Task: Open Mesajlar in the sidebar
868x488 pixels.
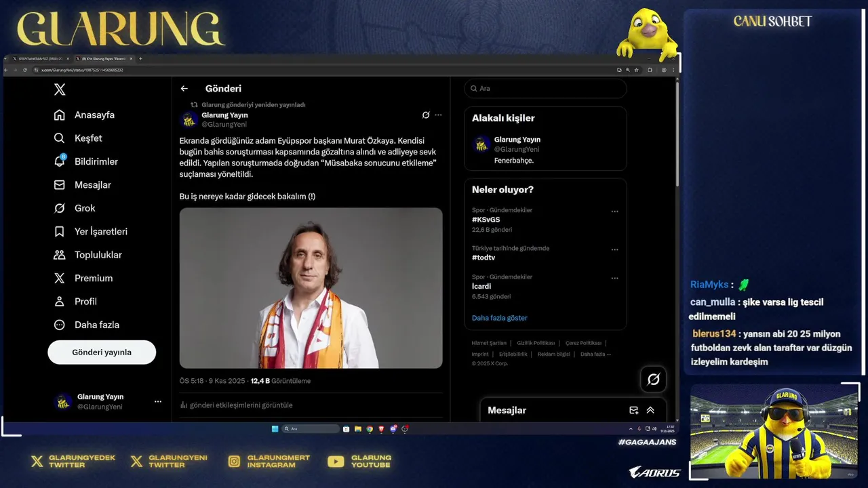Action: pos(83,185)
